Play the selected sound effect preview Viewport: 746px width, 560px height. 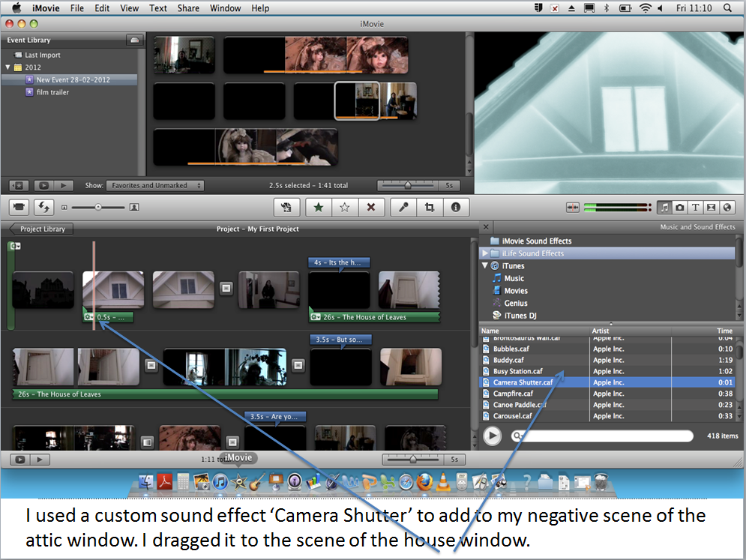[x=493, y=436]
